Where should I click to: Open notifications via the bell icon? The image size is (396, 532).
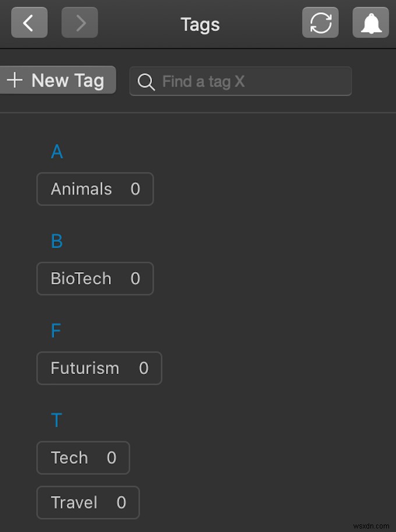click(x=371, y=23)
